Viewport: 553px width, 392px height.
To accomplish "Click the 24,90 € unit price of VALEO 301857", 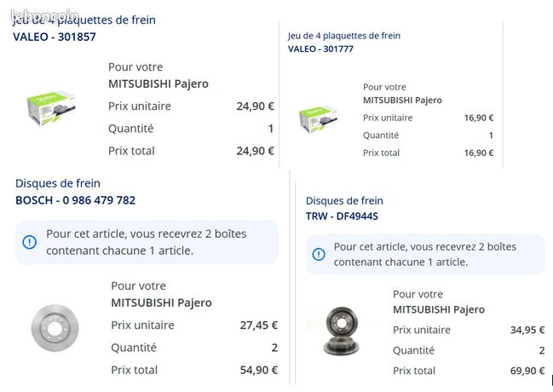I will click(255, 106).
